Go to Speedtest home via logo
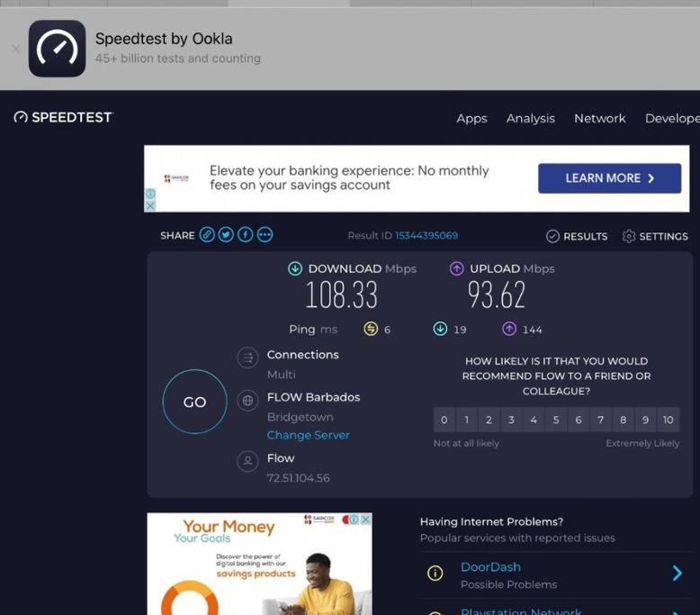700x615 pixels. coord(63,117)
